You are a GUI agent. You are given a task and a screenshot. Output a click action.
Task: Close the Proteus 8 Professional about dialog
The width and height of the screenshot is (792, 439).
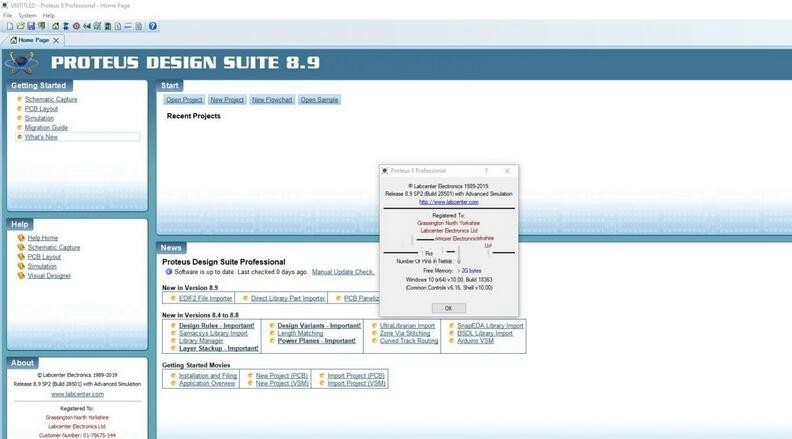pyautogui.click(x=507, y=171)
